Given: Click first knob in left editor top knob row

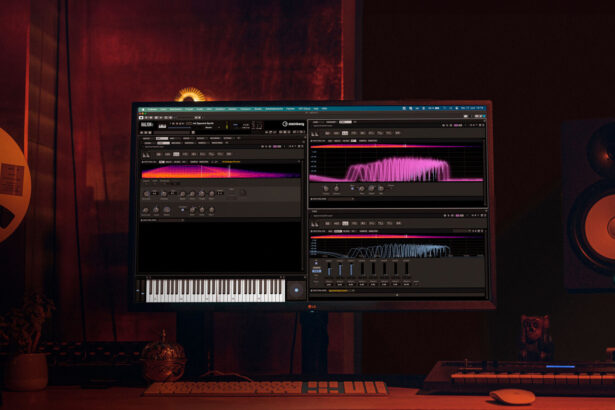Looking at the screenshot, I should [x=146, y=194].
